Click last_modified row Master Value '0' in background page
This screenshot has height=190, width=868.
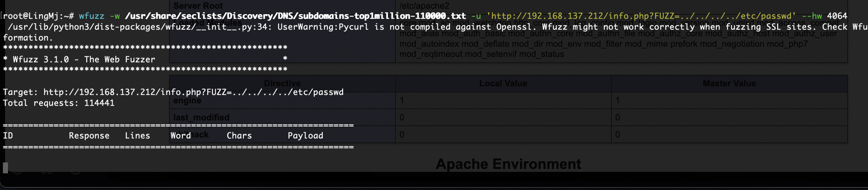coord(618,117)
